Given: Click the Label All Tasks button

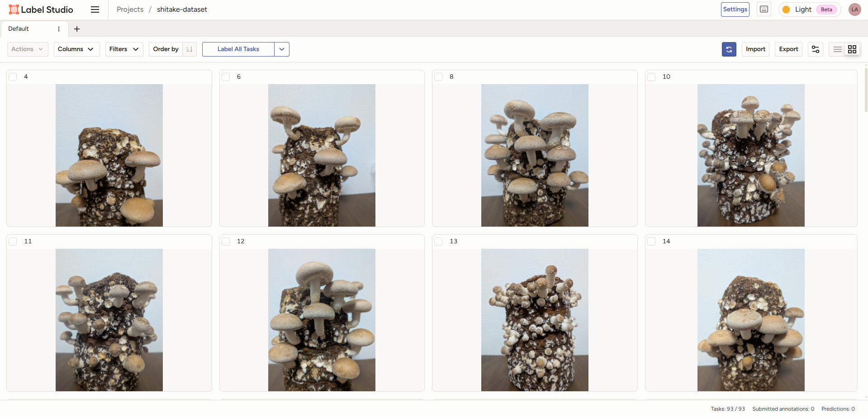Looking at the screenshot, I should (x=238, y=49).
